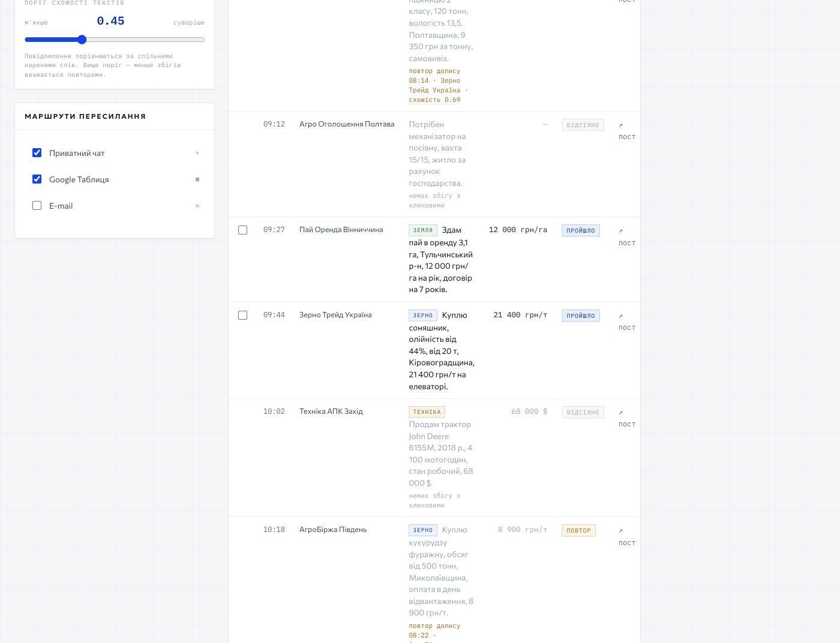Click the Маршрути пересилання panel heading

85,116
